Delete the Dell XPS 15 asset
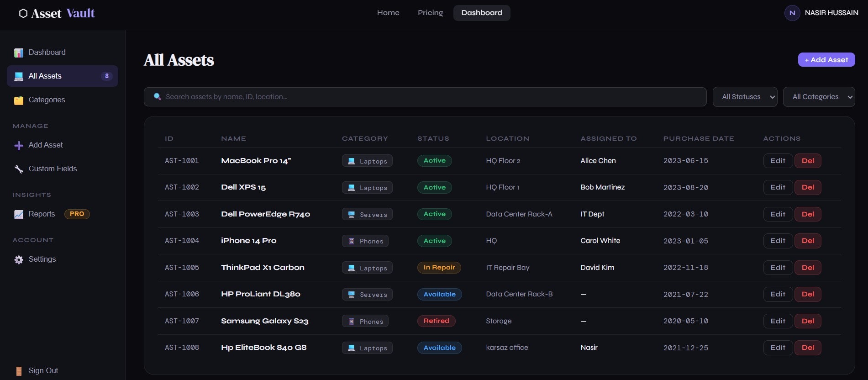 [x=808, y=187]
